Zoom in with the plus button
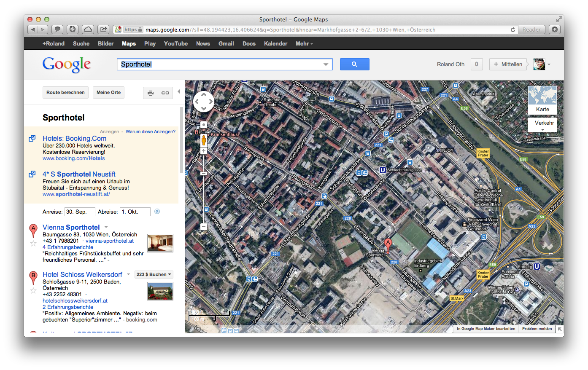This screenshot has width=588, height=370. [x=204, y=150]
